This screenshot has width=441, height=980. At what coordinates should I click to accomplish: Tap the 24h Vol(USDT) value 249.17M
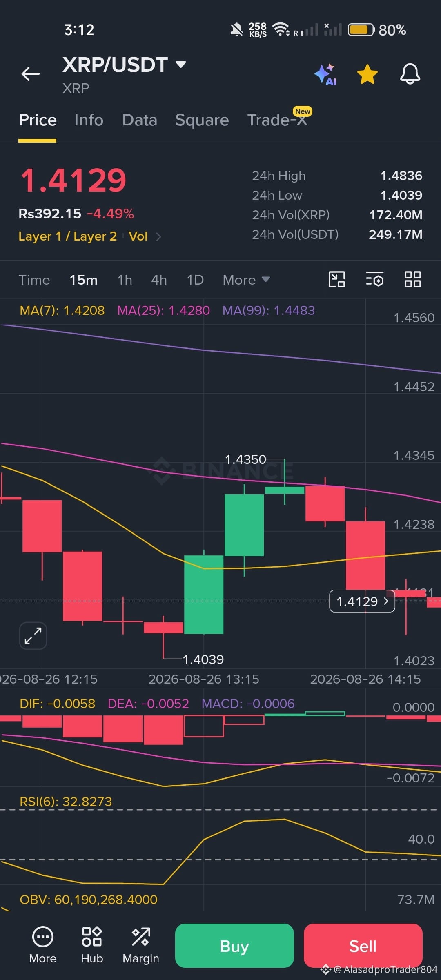pos(396,234)
